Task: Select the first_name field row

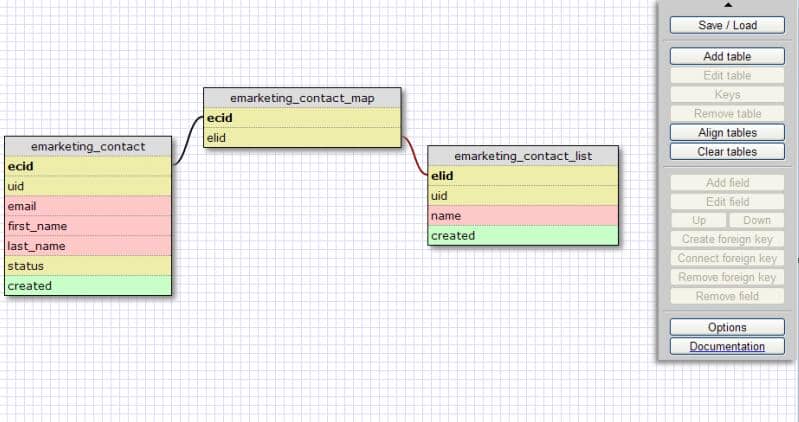Action: pos(88,226)
